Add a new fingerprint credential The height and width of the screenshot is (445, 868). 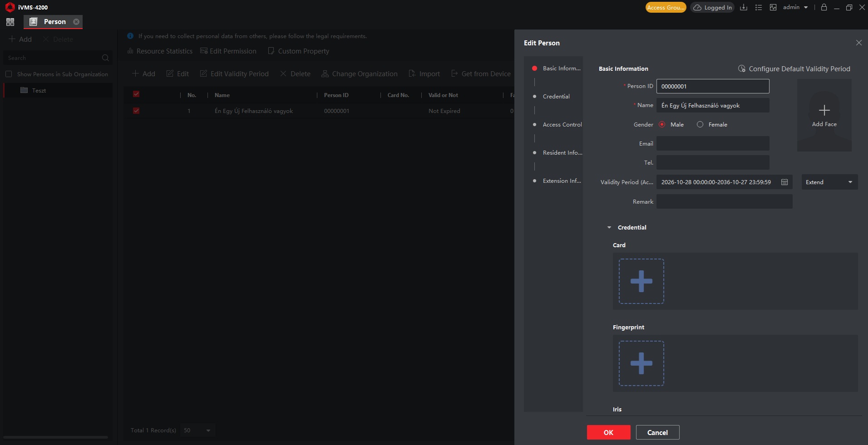coord(641,363)
